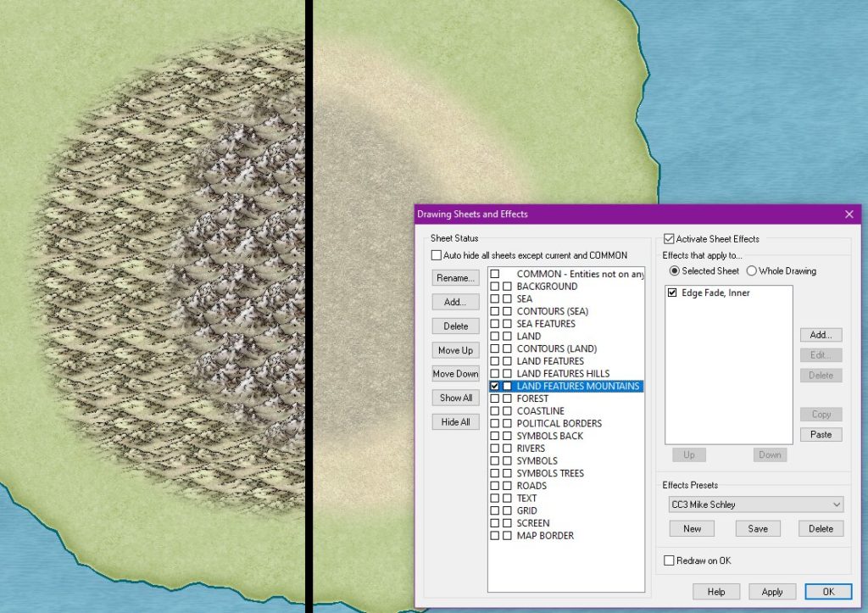Image resolution: width=868 pixels, height=613 pixels.
Task: Create a New effects preset
Action: click(692, 528)
